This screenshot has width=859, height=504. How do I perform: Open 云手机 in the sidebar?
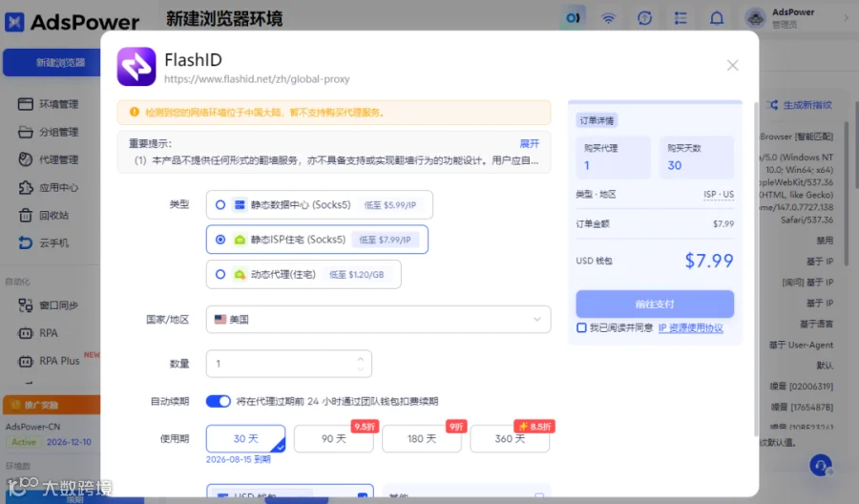click(43, 242)
